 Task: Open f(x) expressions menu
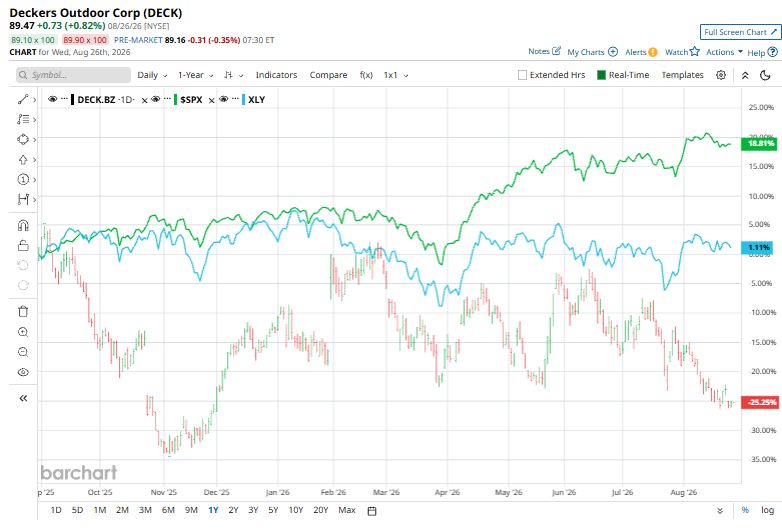coord(366,75)
